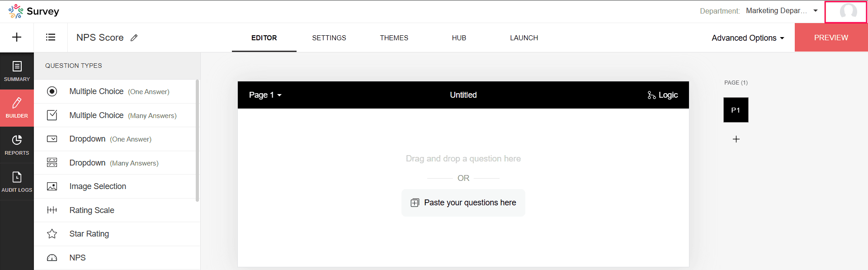Click Paste your questions here button
The image size is (868, 270).
463,203
